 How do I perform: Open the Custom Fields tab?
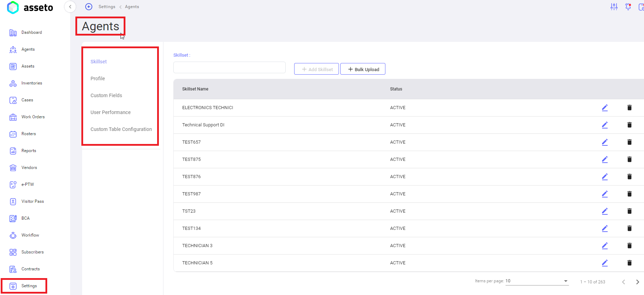click(x=106, y=95)
